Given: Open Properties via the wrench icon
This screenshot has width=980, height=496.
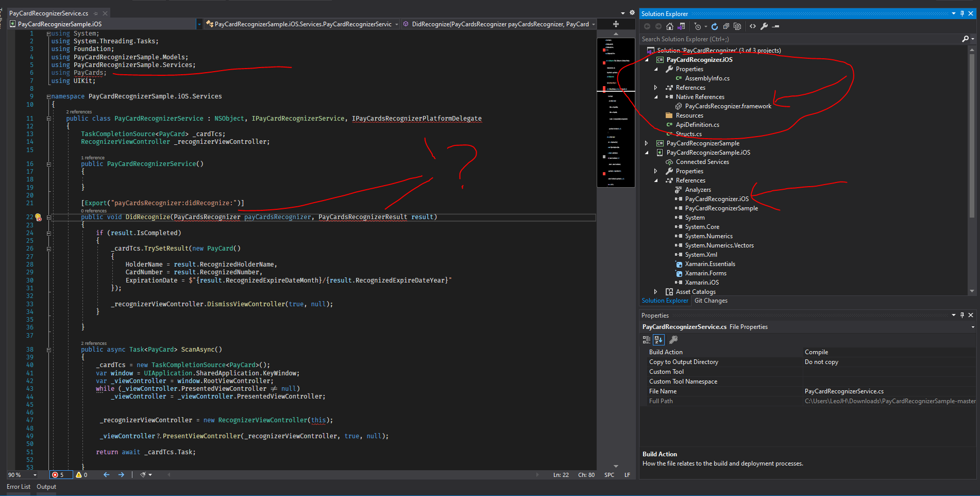Looking at the screenshot, I should (764, 26).
